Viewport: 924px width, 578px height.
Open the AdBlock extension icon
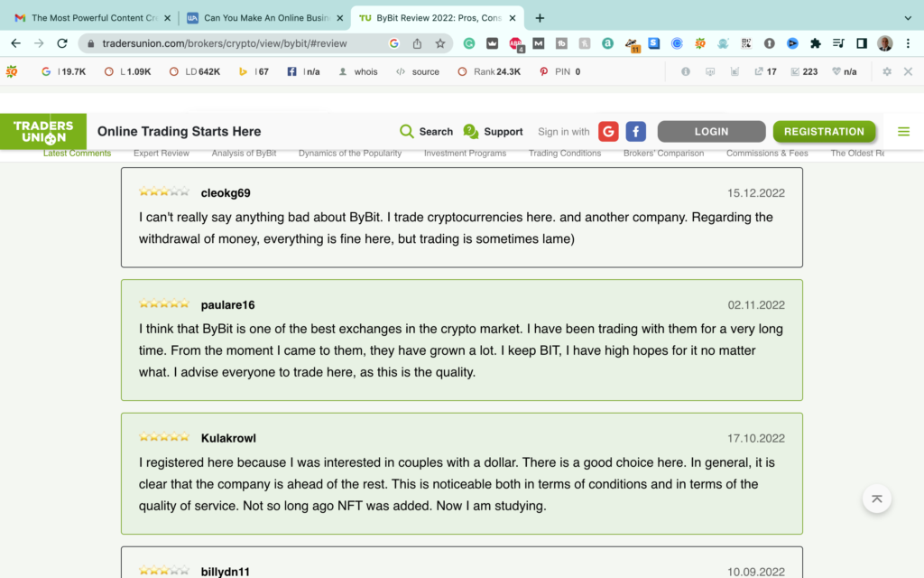click(515, 43)
